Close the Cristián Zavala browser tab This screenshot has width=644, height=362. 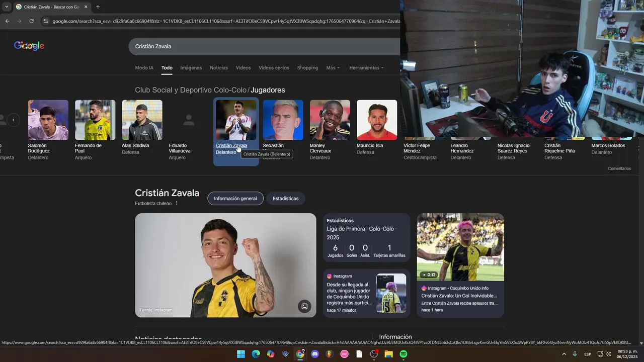(x=86, y=7)
